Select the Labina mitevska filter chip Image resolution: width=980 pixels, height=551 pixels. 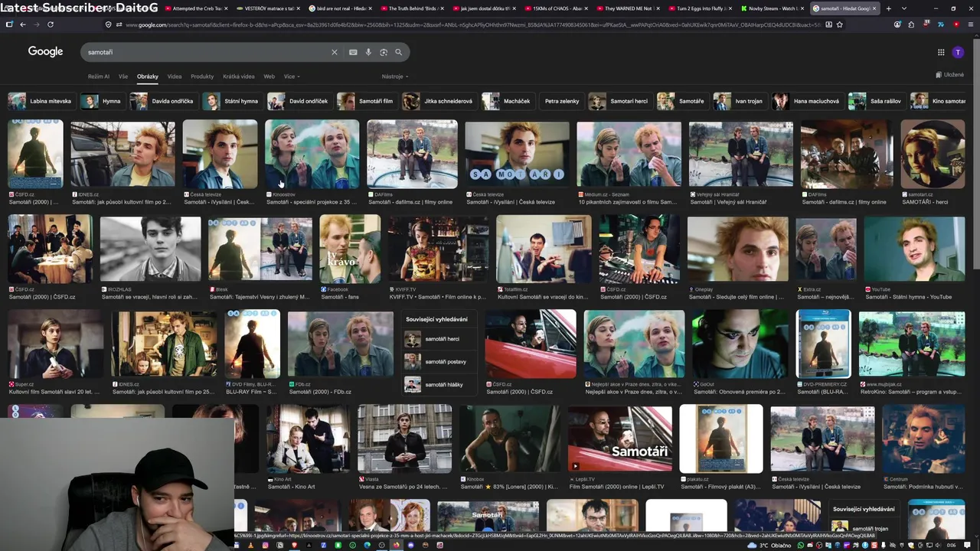41,101
